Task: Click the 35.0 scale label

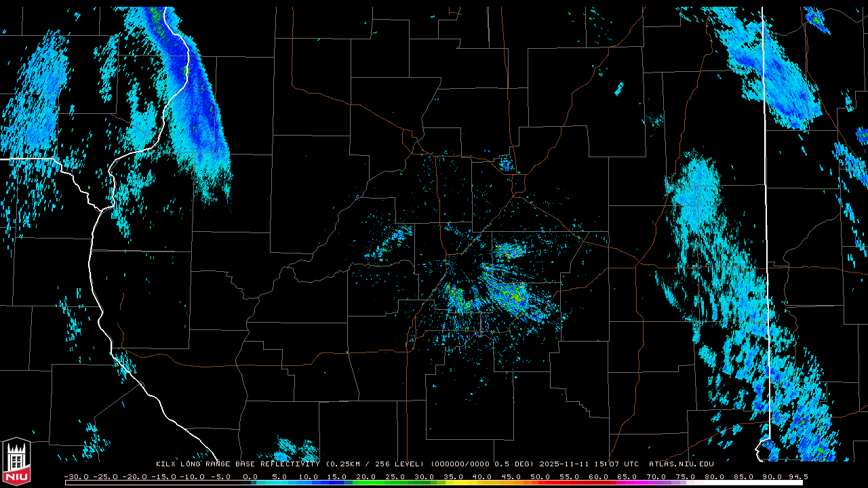Action: point(454,476)
